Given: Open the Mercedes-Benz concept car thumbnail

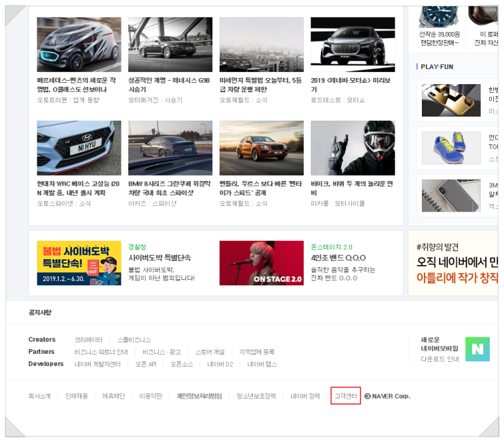Looking at the screenshot, I should coord(79,44).
